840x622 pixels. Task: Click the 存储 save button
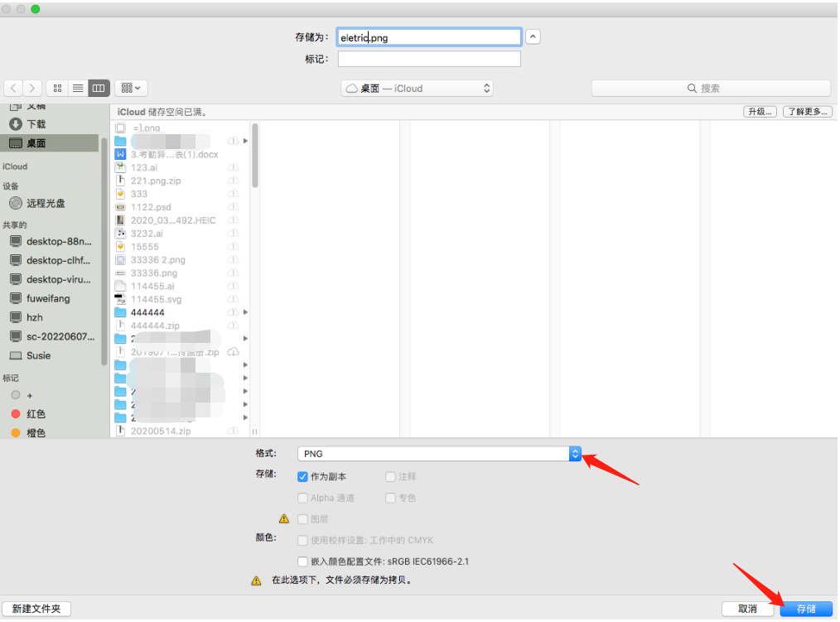[x=805, y=609]
